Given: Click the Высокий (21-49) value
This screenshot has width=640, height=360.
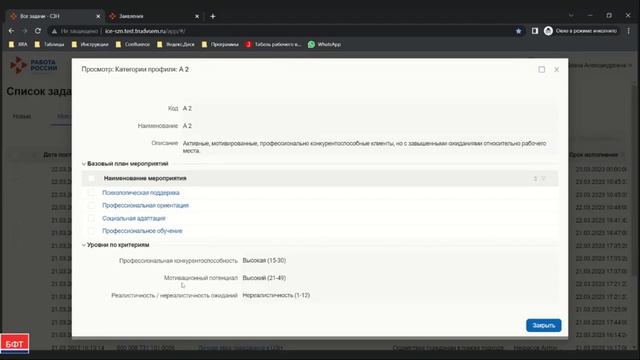Looking at the screenshot, I should (264, 278).
